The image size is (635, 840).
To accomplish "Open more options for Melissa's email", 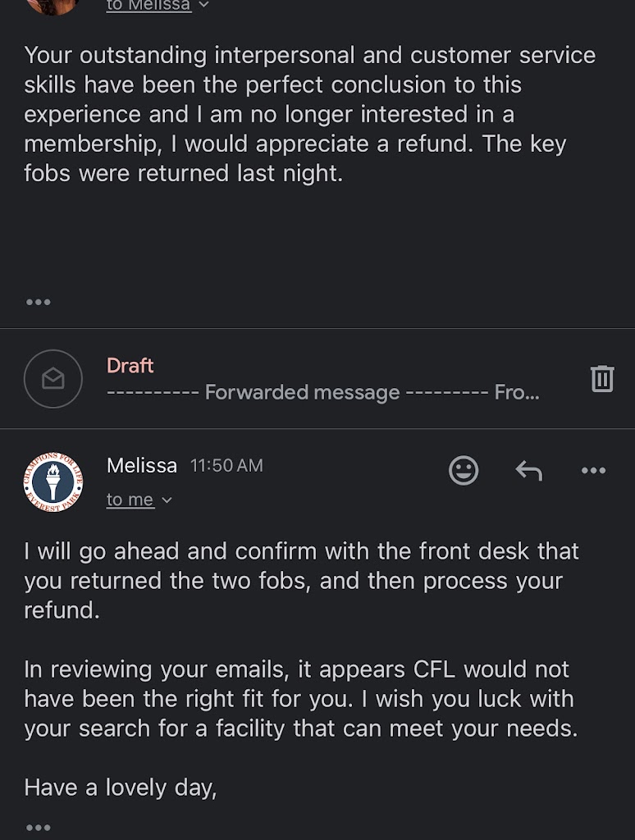I will (593, 470).
